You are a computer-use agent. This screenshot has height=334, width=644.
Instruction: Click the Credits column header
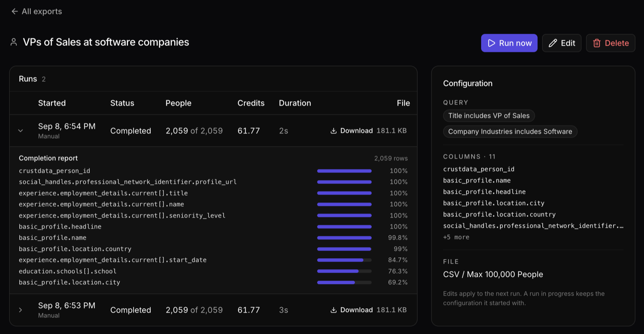[x=251, y=103]
